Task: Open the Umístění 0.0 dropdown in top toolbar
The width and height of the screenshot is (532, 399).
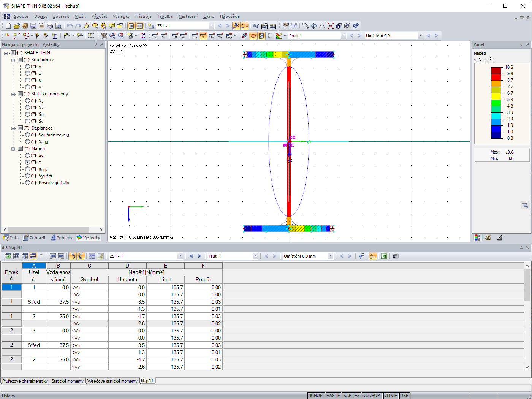Action: [420, 36]
